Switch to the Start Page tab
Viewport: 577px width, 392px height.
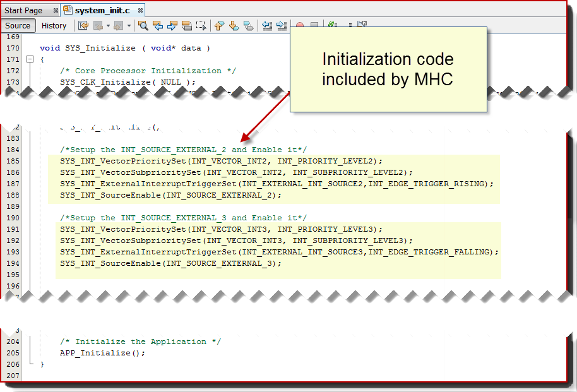pos(25,9)
